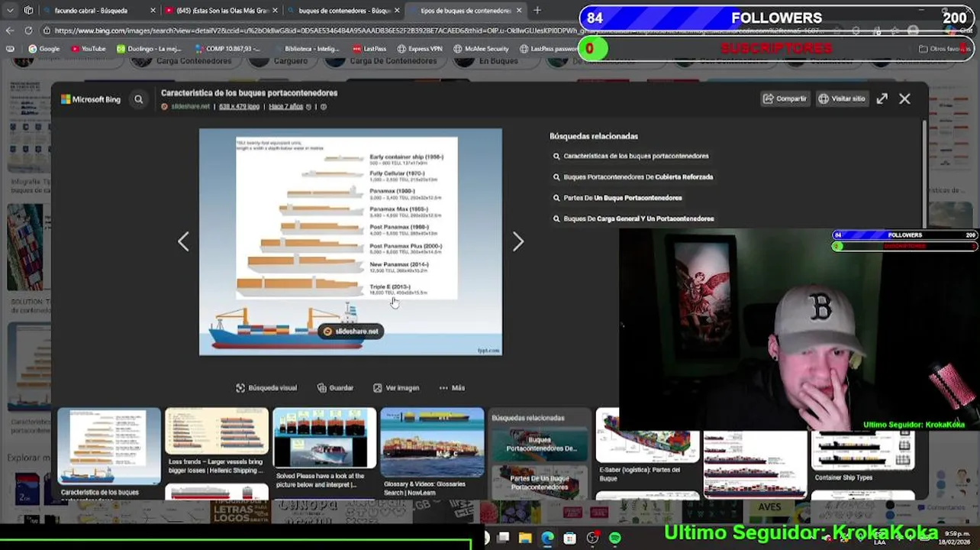Open the Microsoft Bing logo link
The image size is (980, 550).
coord(91,99)
